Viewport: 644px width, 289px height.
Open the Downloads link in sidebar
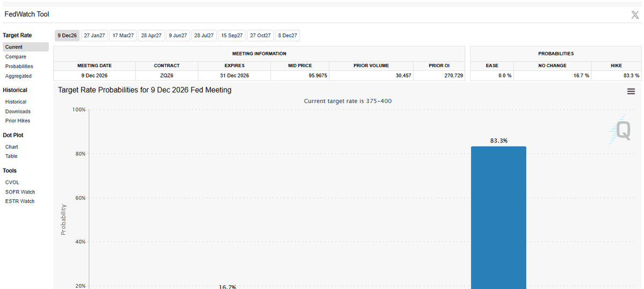pos(18,112)
